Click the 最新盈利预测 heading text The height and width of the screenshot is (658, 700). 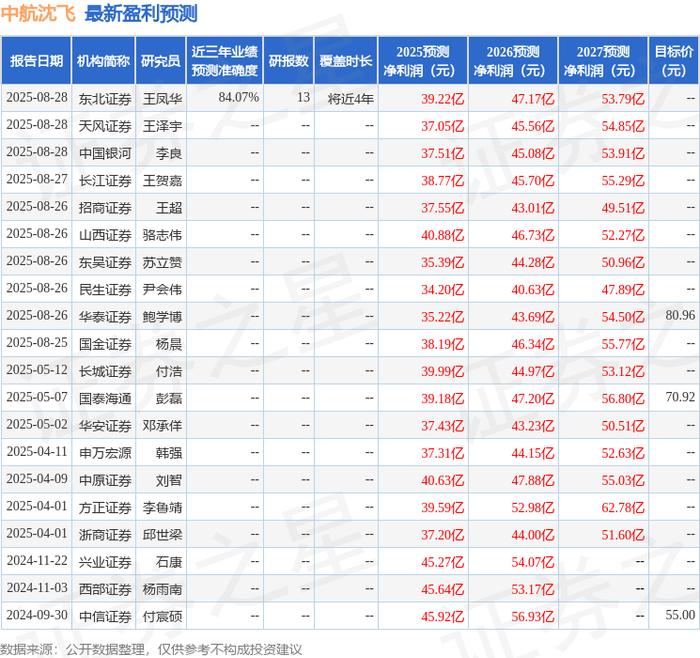click(x=141, y=14)
